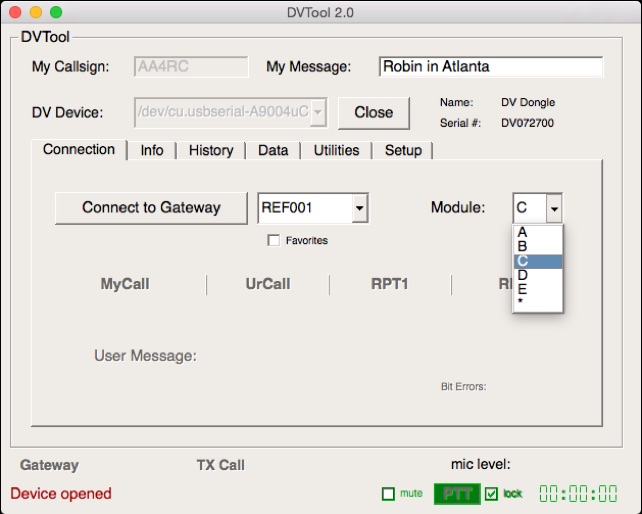This screenshot has height=514, width=642.
Task: Toggle the Favorites checkbox
Action: [x=273, y=240]
